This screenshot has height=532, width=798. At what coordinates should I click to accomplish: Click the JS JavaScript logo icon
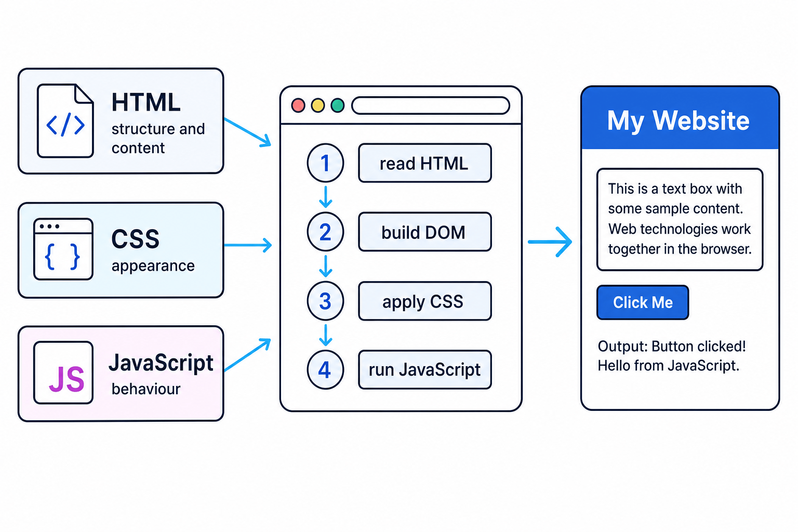tap(63, 373)
